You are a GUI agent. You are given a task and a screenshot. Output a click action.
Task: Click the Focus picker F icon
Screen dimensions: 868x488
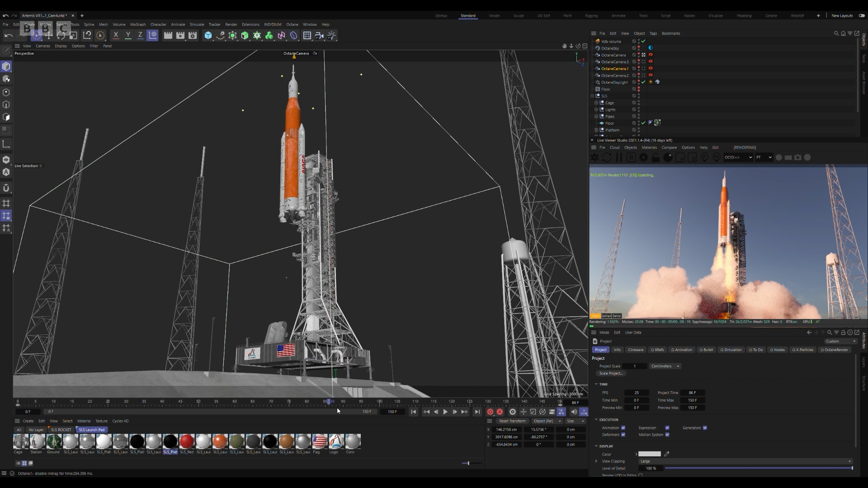704,157
